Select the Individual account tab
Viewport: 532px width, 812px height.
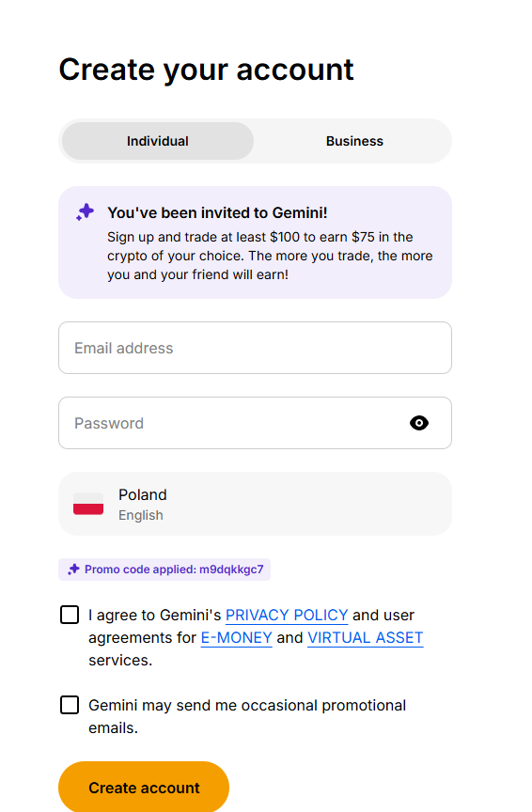[158, 141]
